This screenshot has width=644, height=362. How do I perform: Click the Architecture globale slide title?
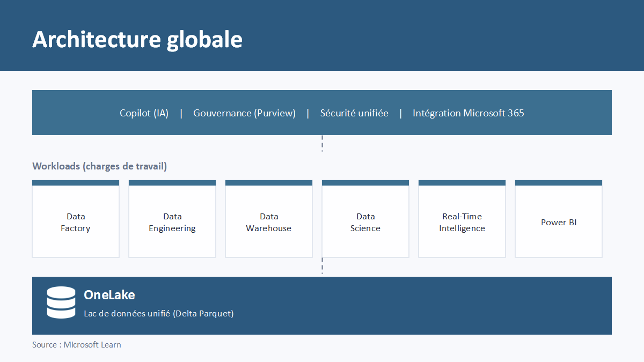pyautogui.click(x=137, y=40)
